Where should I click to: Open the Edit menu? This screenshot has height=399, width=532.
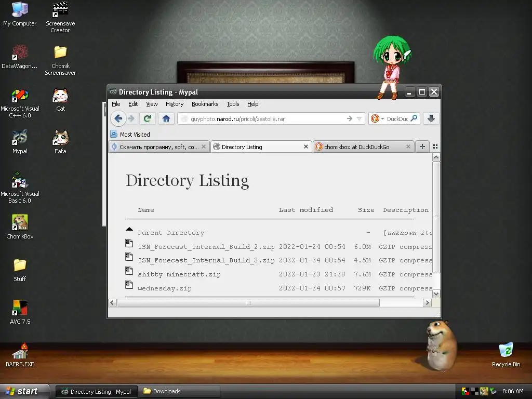[133, 104]
